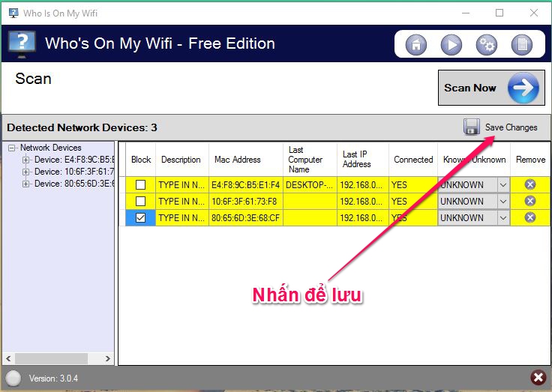Edit description cell for 80:65:6D:3E:68:CF
Viewport: 552px width, 392px height.
point(182,218)
